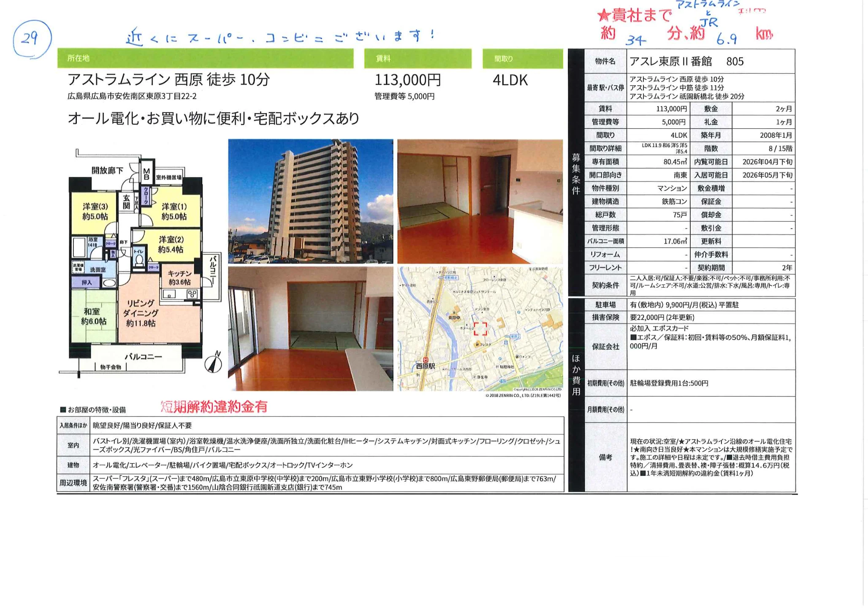Select the address 広島県広島市安佐南区東原3丁目22-2
The height and width of the screenshot is (614, 868).
(132, 96)
